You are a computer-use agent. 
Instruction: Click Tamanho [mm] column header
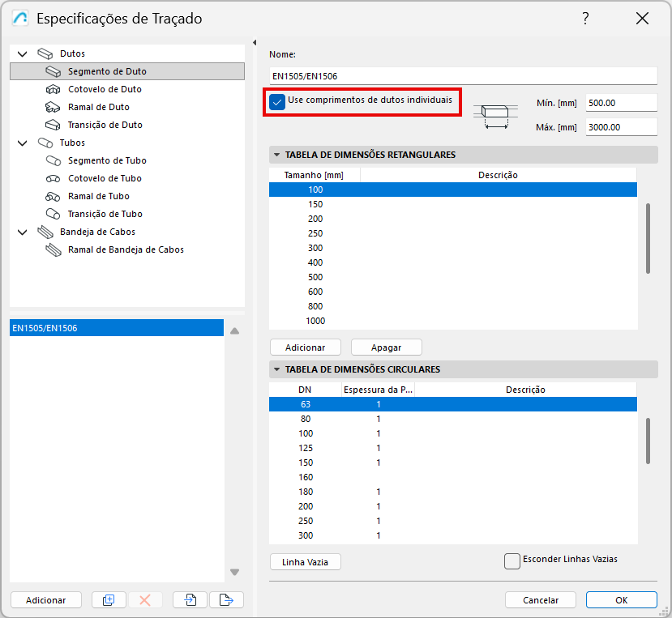[315, 175]
